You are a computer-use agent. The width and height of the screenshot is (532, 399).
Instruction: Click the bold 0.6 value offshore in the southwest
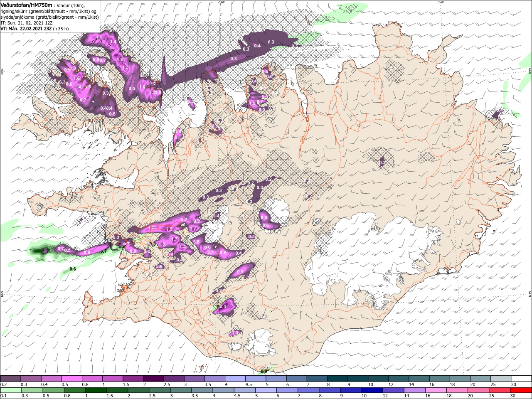click(x=73, y=269)
